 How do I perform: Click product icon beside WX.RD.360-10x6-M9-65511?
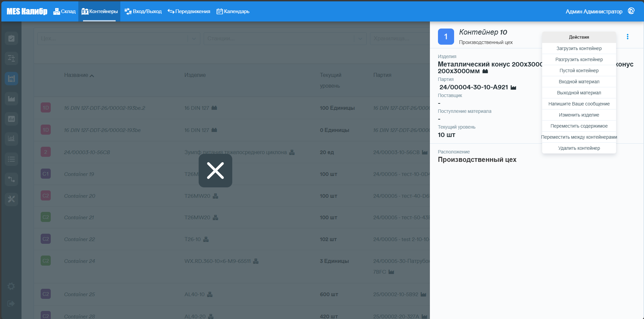click(256, 261)
